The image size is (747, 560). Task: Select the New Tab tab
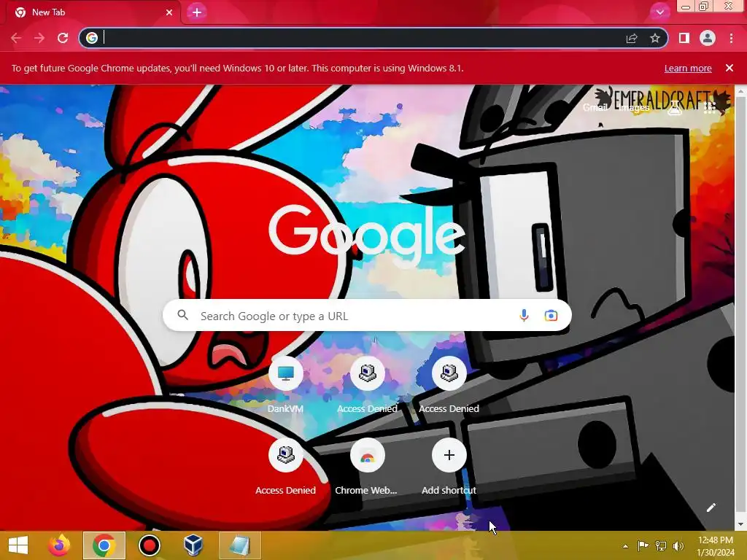[94, 12]
